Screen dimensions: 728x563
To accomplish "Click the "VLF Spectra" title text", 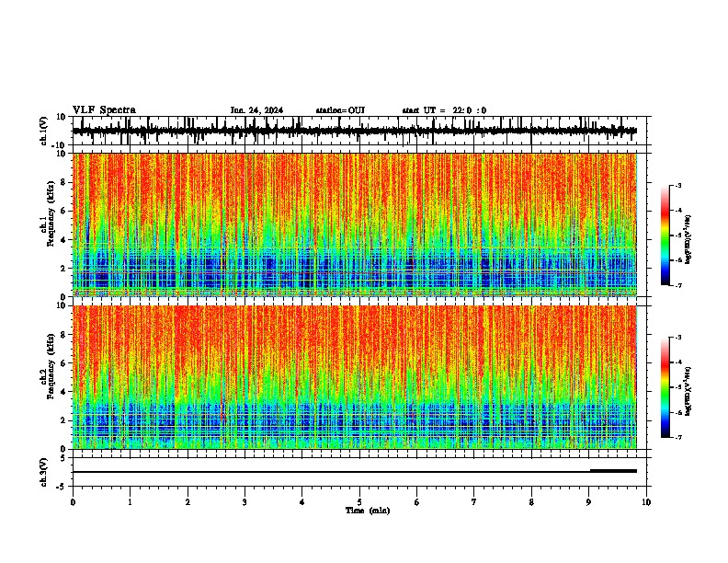I will pos(104,110).
